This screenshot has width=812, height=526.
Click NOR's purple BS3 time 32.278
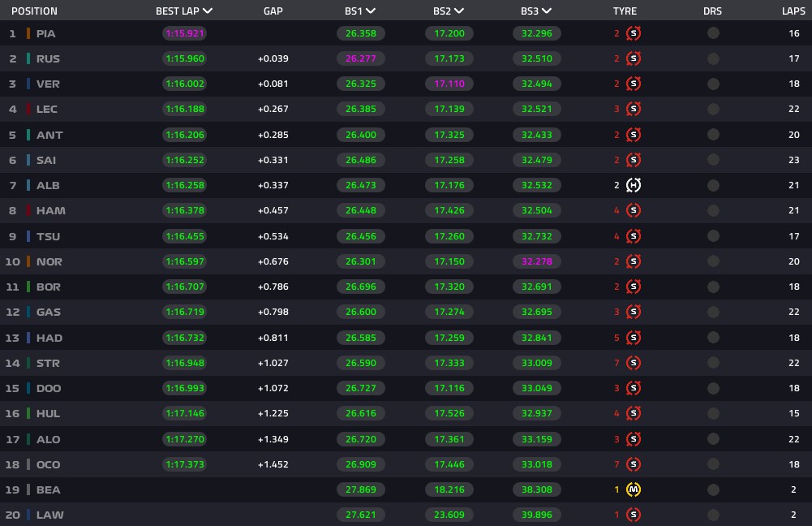[x=536, y=261]
